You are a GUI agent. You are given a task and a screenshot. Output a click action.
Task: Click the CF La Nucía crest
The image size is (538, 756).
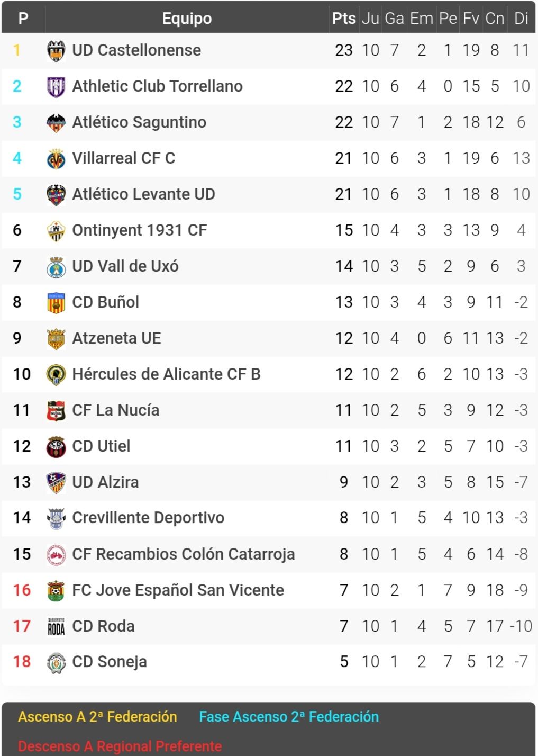(x=56, y=411)
